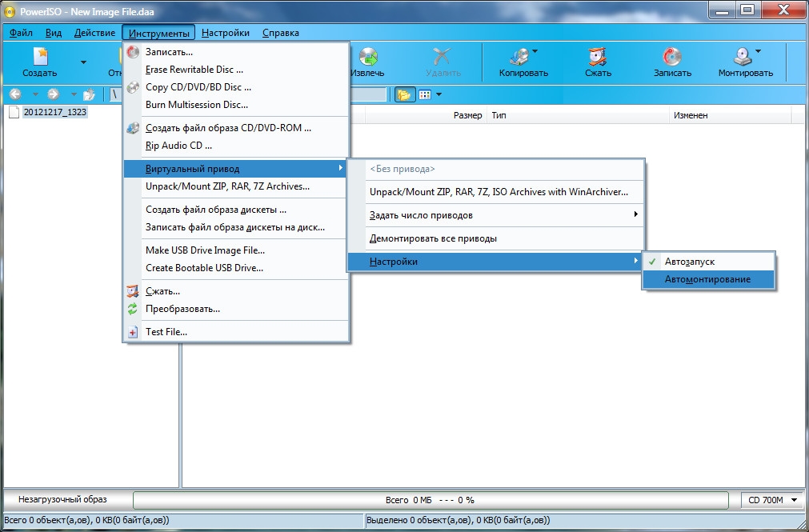Choose Создать файл образа дискеты entry
This screenshot has height=532, width=809.
(236, 210)
